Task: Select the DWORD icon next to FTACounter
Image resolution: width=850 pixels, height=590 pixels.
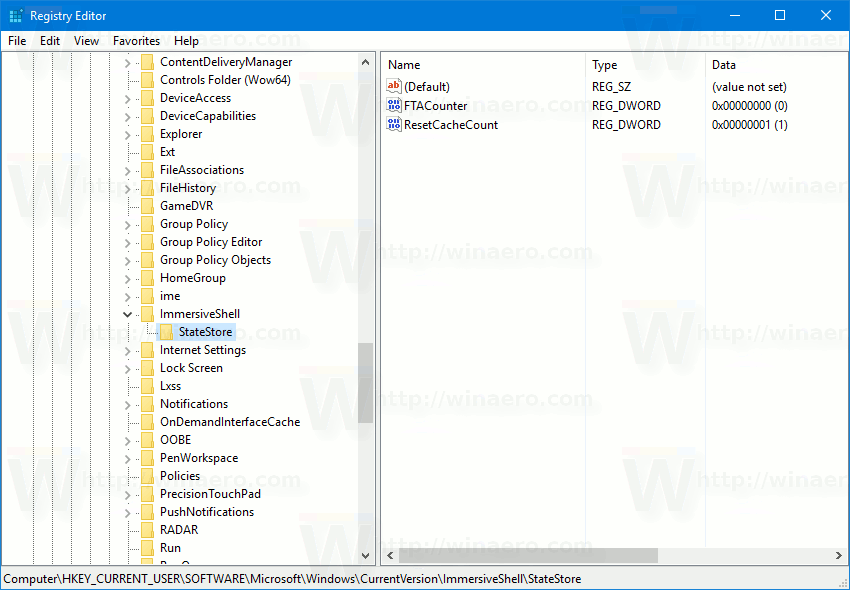Action: click(x=394, y=105)
